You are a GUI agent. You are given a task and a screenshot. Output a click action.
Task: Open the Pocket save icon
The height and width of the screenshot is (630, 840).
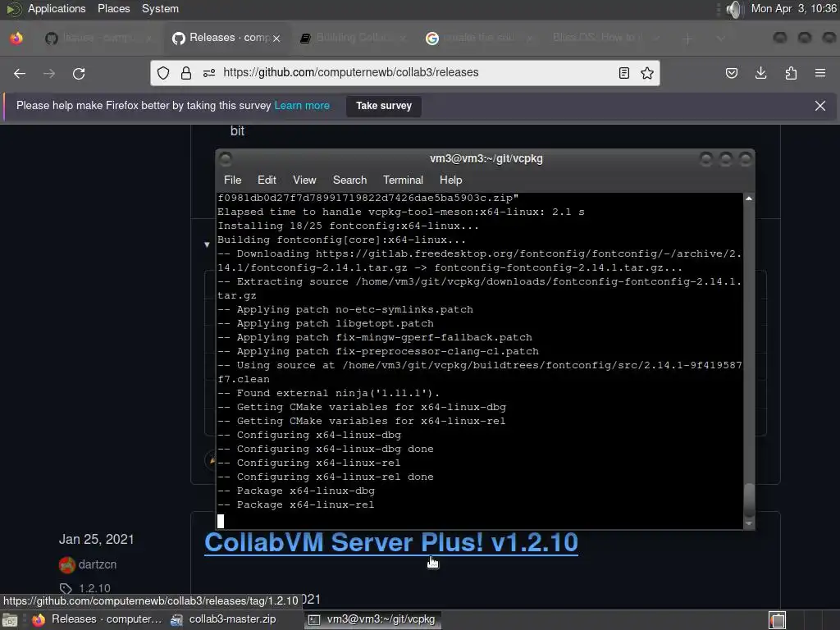click(731, 73)
